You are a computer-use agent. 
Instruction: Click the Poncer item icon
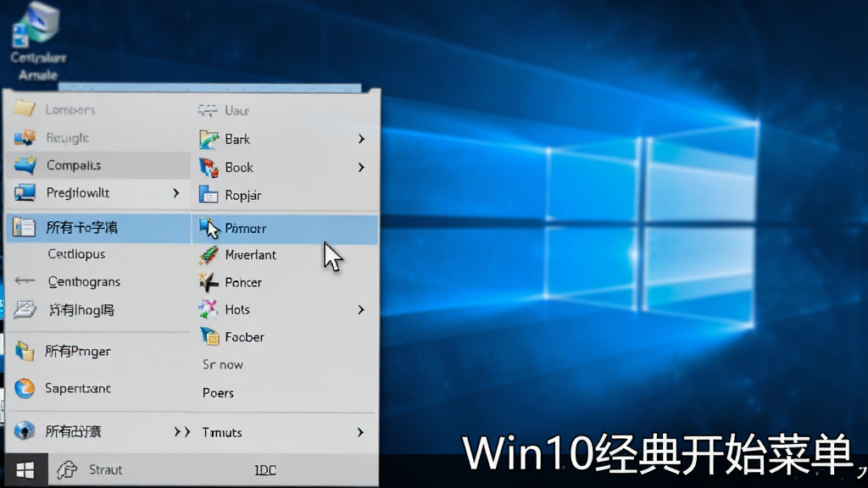(x=209, y=282)
